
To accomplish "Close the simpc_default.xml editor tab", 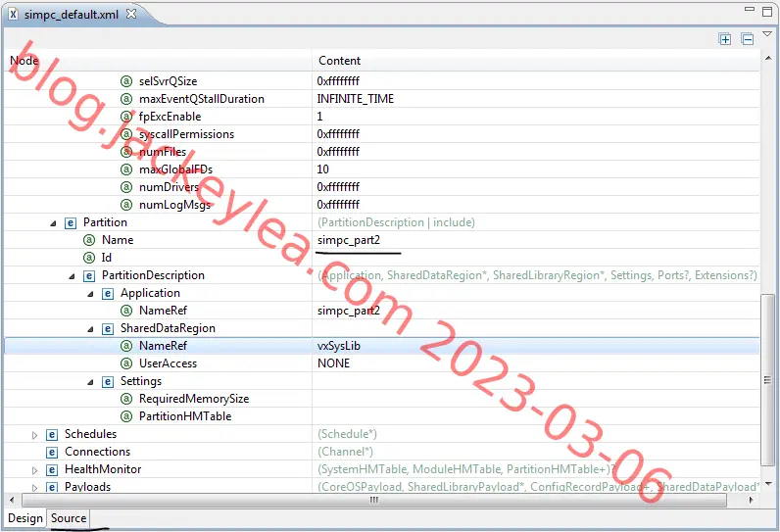I will point(131,14).
